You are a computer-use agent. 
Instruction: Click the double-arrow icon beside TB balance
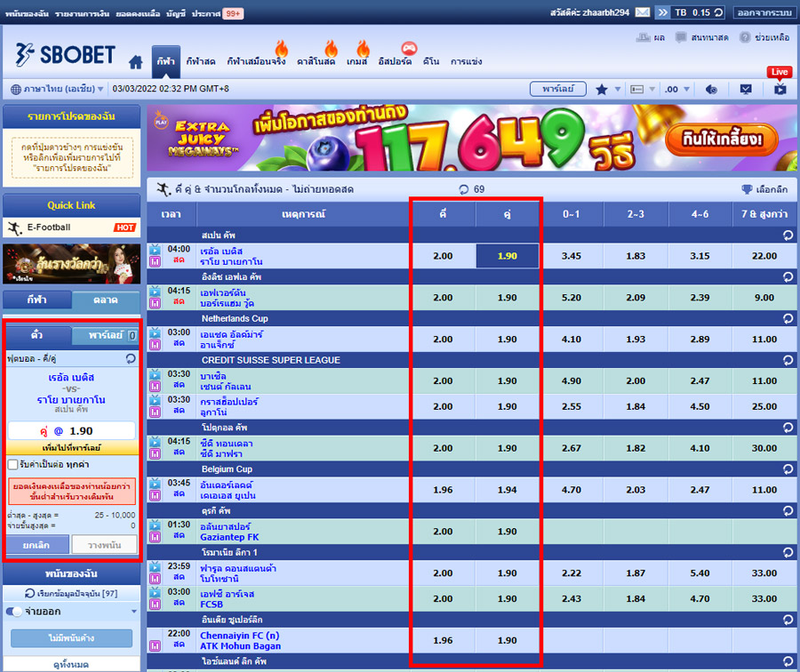click(662, 12)
